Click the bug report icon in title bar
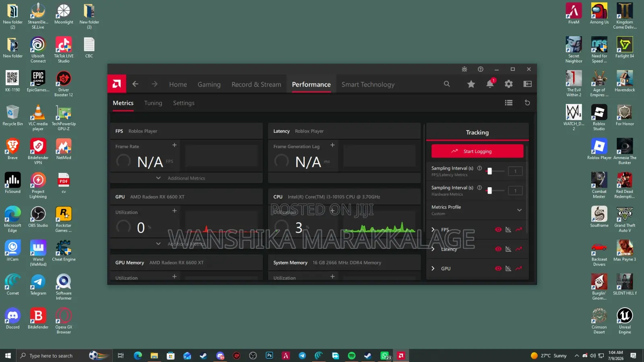644x362 pixels. pos(464,69)
